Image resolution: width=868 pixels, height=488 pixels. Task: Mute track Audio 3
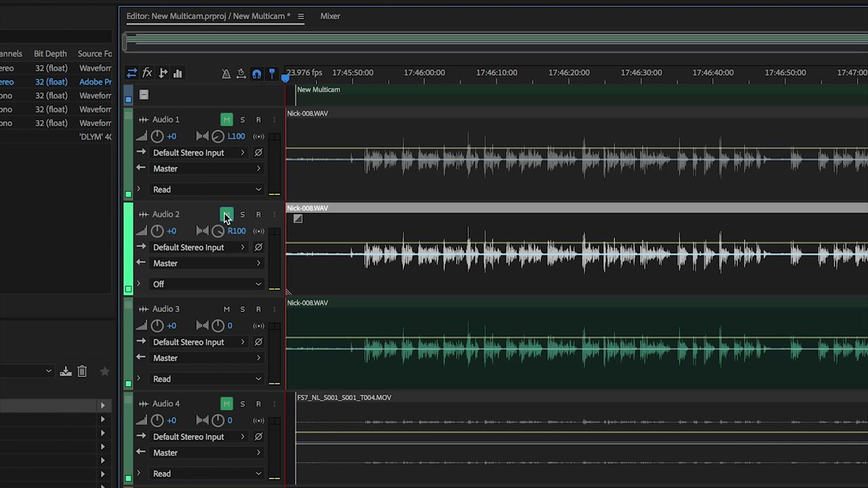coord(226,309)
